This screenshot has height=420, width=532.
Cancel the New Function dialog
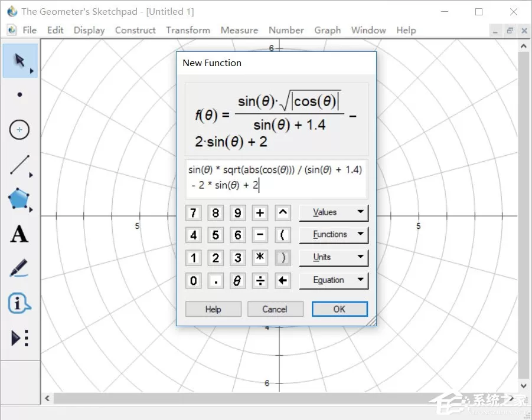[x=275, y=309]
